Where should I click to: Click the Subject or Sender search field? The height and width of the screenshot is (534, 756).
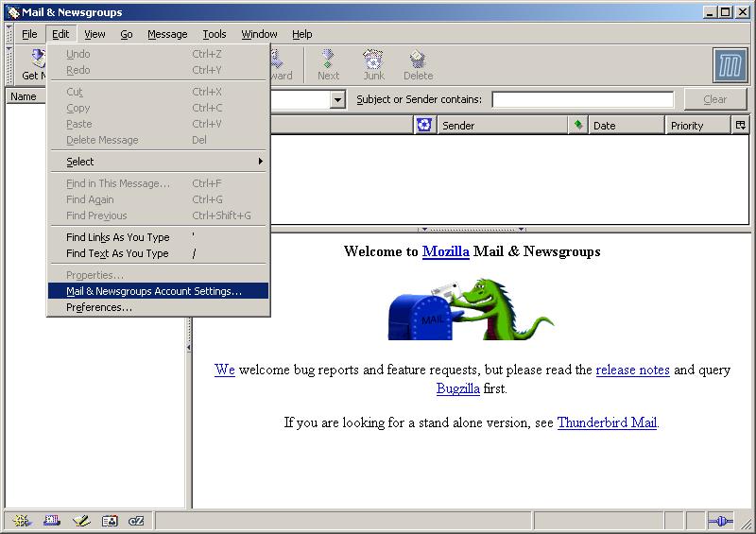582,99
